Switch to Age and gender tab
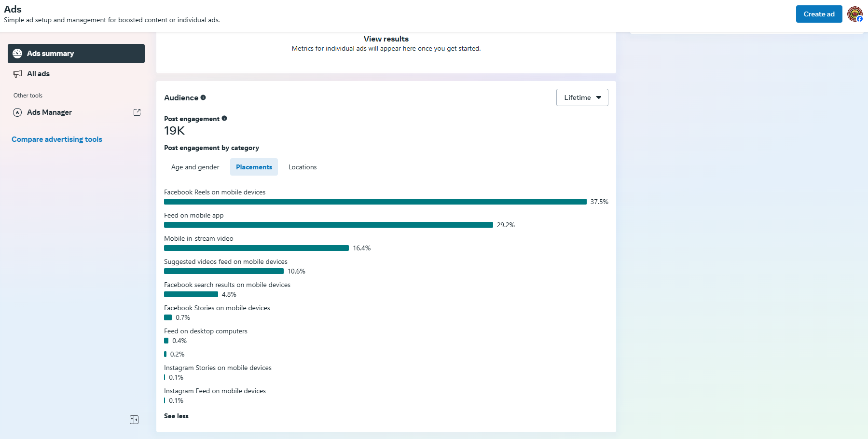 point(195,167)
